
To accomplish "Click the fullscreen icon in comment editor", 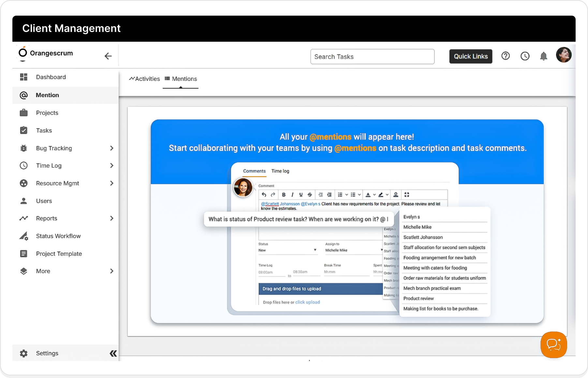I will coord(407,195).
